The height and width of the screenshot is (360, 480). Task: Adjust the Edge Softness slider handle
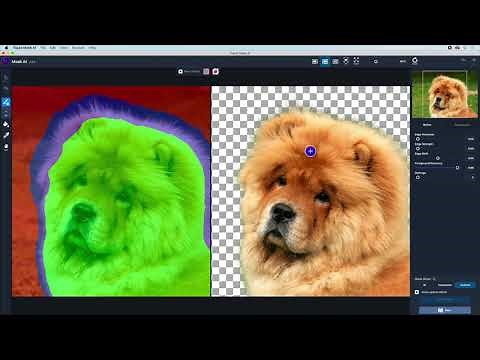pos(418,139)
